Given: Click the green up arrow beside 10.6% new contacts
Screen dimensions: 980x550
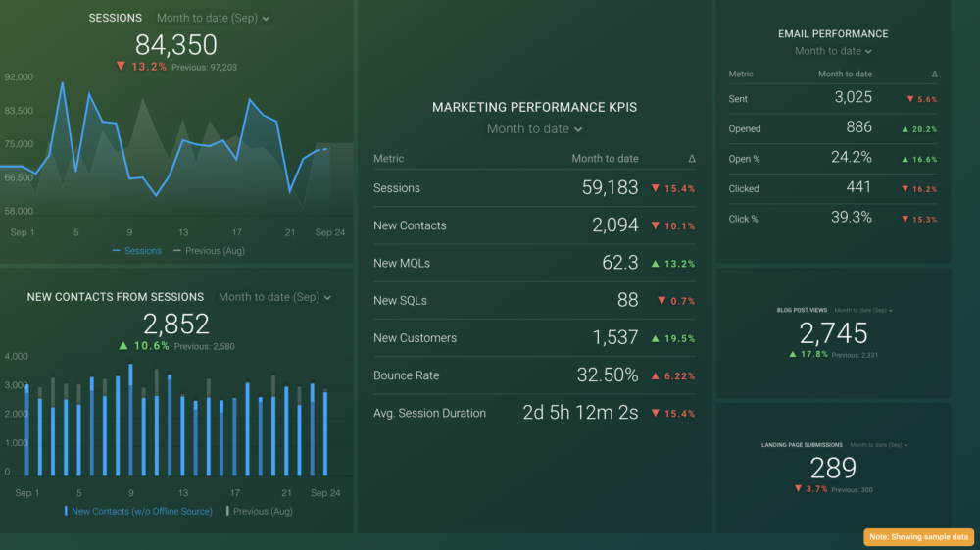Looking at the screenshot, I should pyautogui.click(x=122, y=346).
